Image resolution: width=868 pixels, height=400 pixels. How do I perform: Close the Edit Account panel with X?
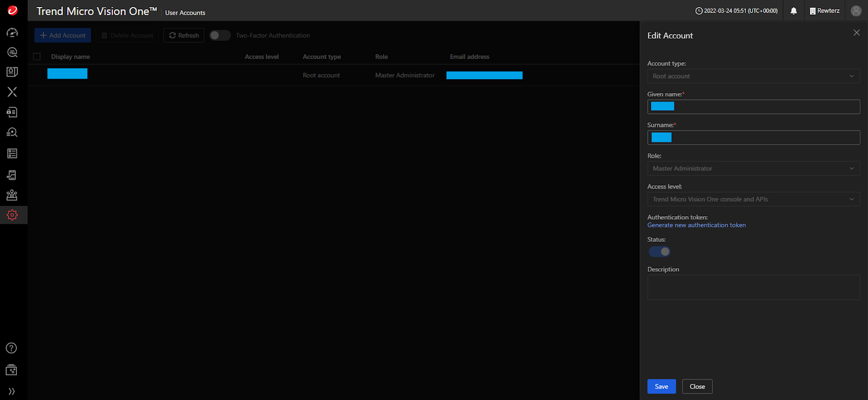(857, 33)
